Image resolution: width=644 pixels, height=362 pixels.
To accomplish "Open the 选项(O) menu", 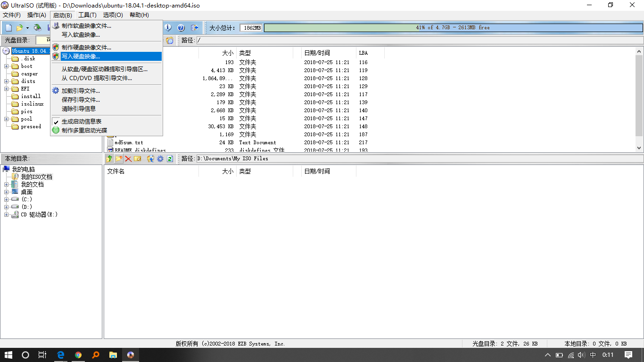I will 113,15.
